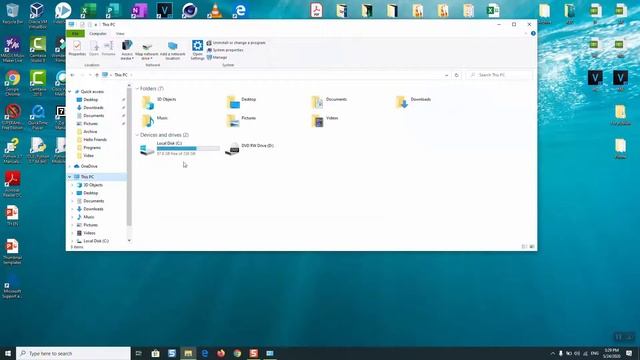Viewport: 640px width, 360px height.
Task: Click the Back navigation arrow
Action: pos(73,75)
